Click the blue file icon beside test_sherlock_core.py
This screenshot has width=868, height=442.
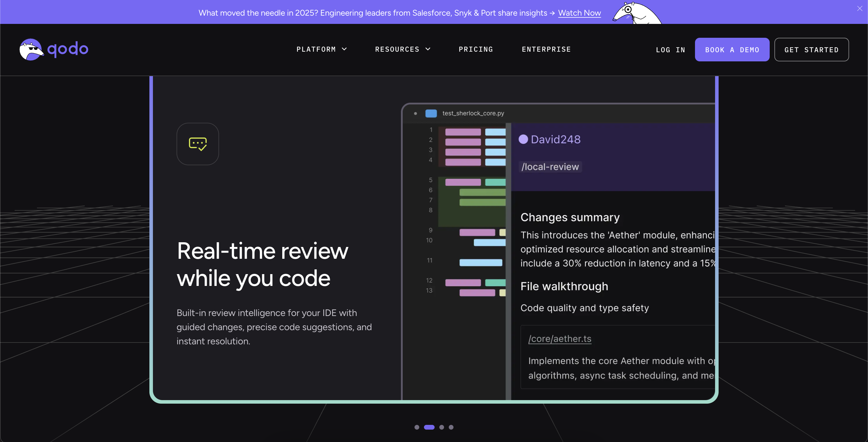pos(431,113)
